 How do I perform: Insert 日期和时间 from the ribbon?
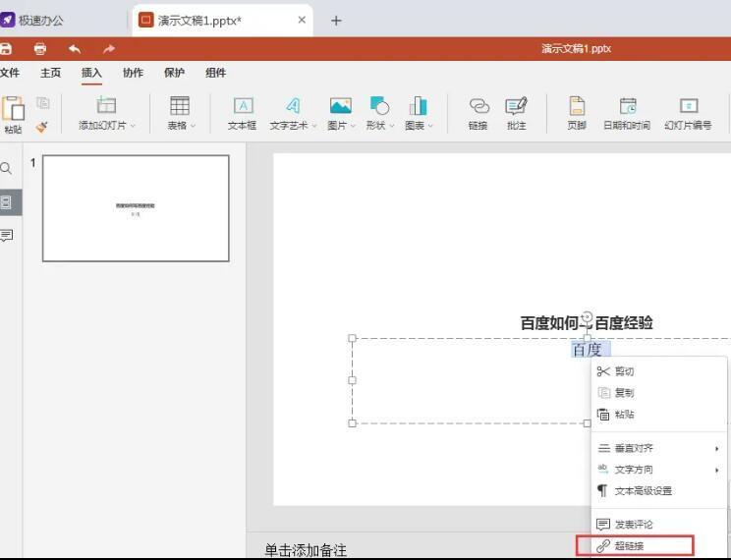[x=627, y=113]
